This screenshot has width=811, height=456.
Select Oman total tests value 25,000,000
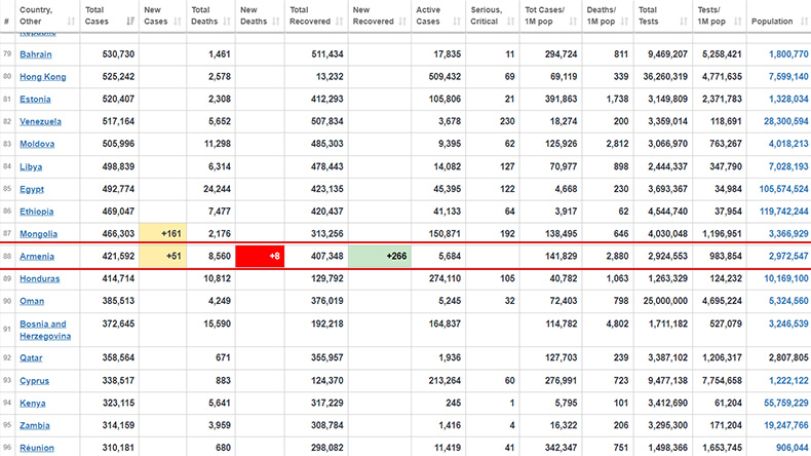(x=665, y=301)
